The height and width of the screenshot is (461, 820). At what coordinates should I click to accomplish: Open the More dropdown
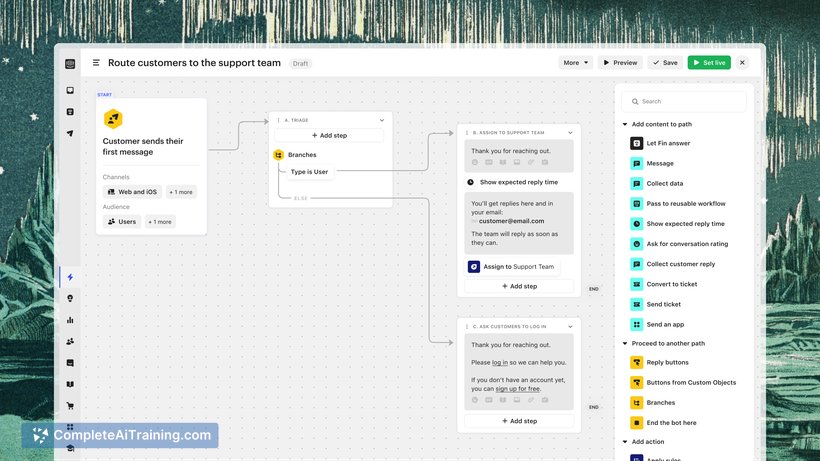click(x=575, y=63)
